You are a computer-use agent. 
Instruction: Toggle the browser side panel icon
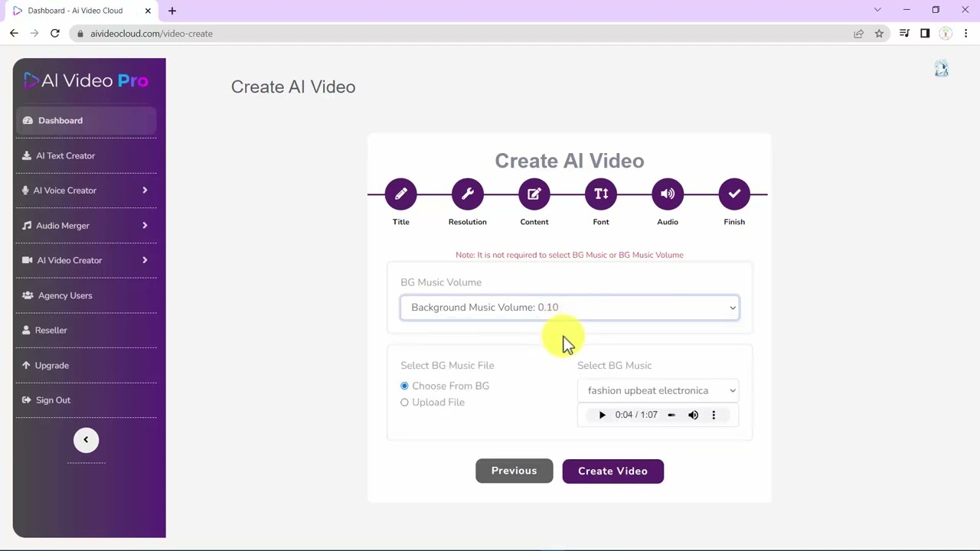pos(925,34)
